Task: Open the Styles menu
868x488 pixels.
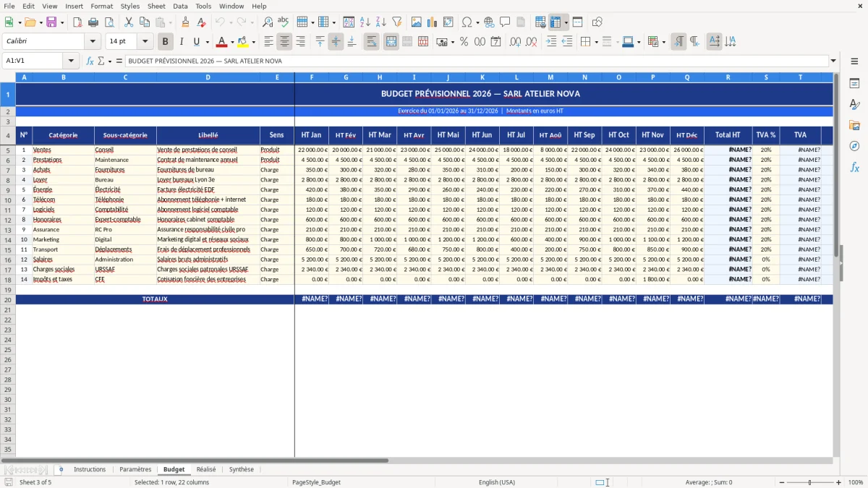Action: point(130,6)
